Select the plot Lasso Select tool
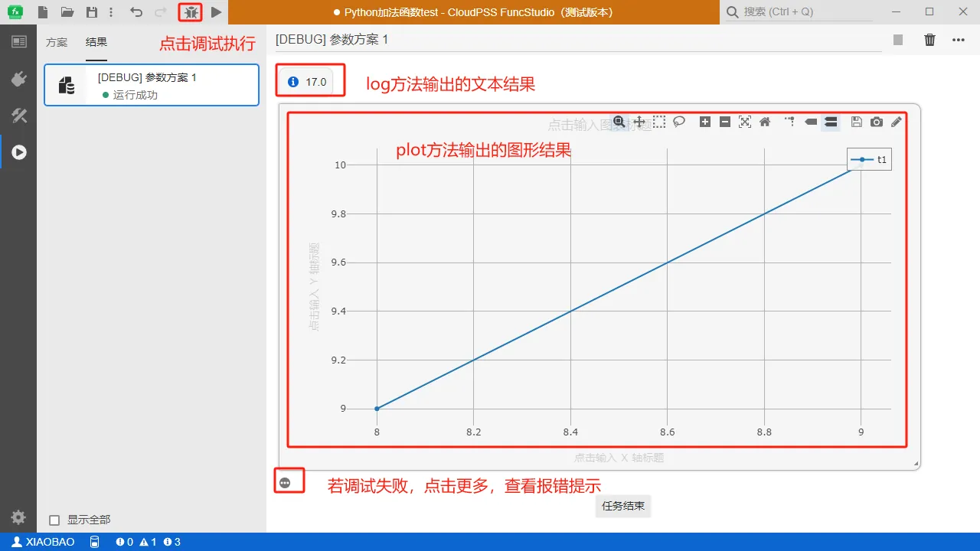The height and width of the screenshot is (551, 980). 679,122
